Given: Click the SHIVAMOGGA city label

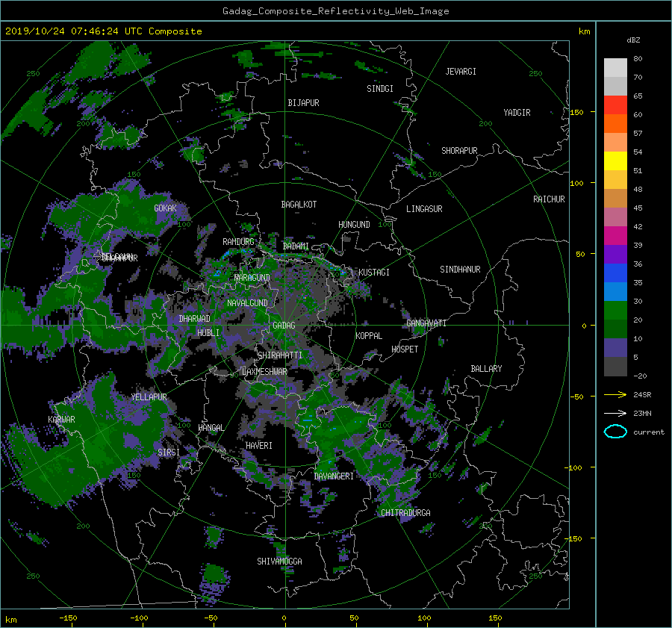Looking at the screenshot, I should (279, 562).
